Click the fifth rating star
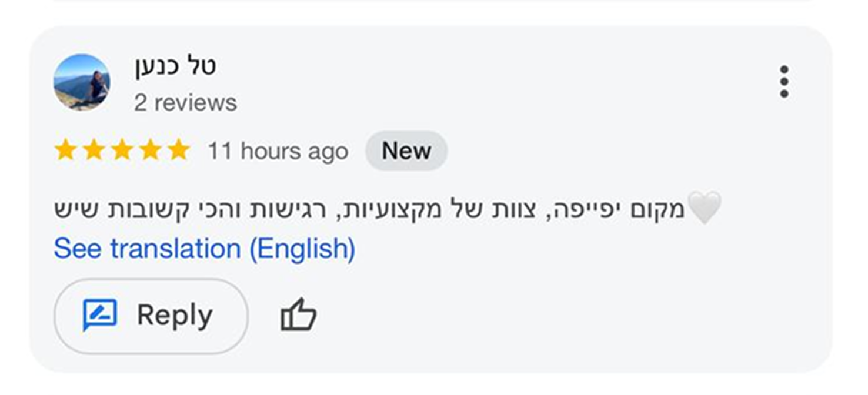Screen dimensions: 868x395 (178, 150)
